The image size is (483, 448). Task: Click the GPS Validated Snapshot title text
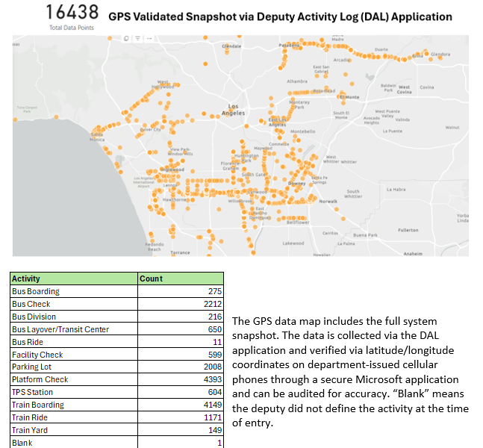[x=280, y=16]
